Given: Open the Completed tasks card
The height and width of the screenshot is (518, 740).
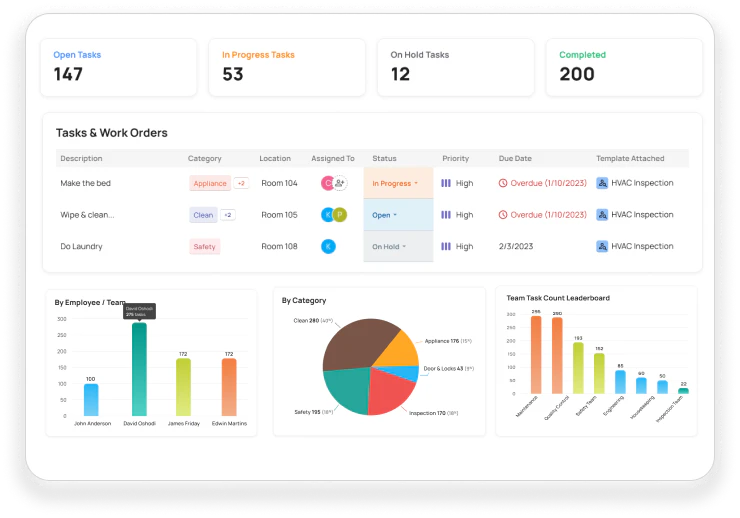Looking at the screenshot, I should click(624, 67).
